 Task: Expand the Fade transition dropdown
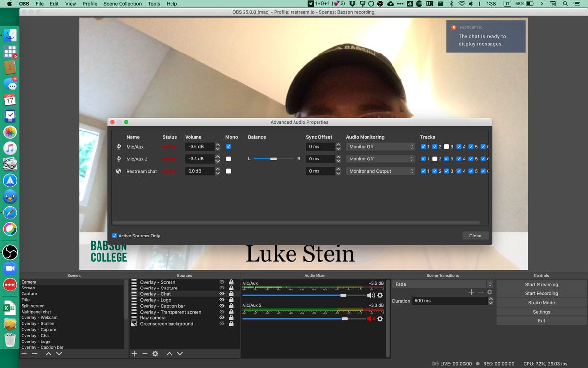point(442,284)
